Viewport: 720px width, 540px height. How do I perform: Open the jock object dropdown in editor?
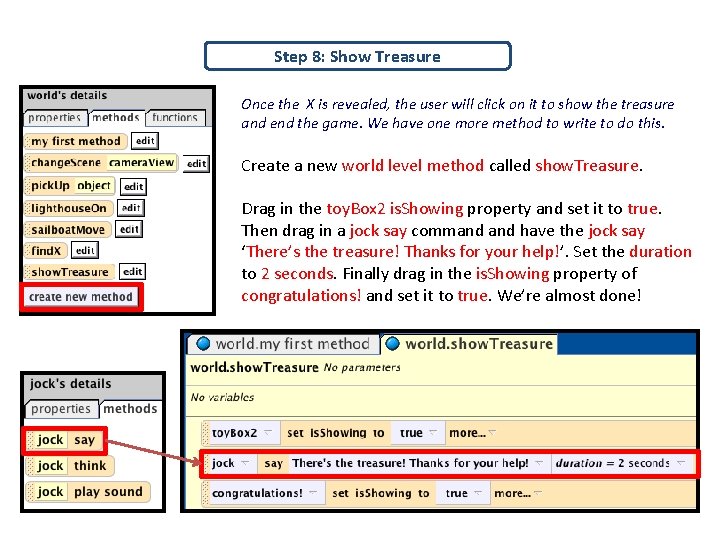pos(231,463)
